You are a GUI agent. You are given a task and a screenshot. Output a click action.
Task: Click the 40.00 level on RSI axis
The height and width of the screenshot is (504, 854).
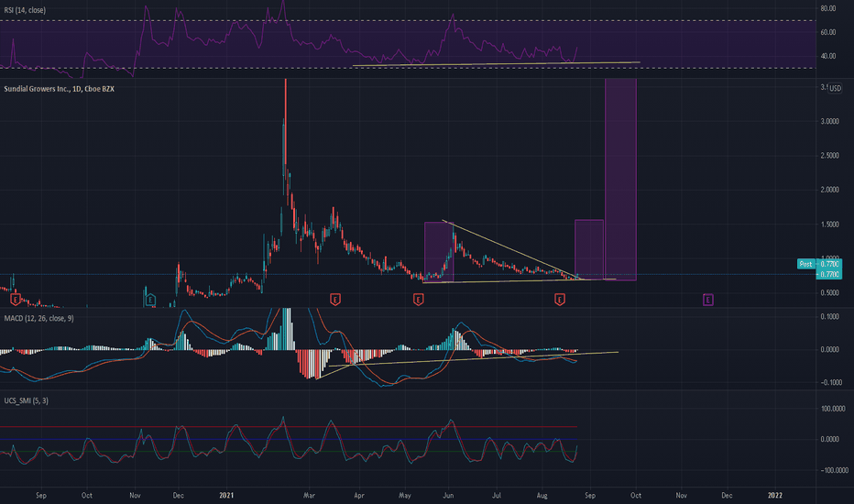pos(827,56)
